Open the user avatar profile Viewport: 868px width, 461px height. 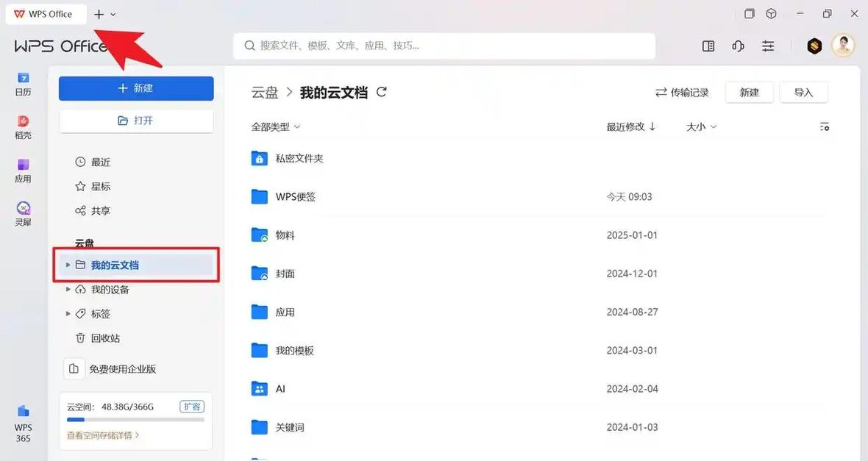843,46
